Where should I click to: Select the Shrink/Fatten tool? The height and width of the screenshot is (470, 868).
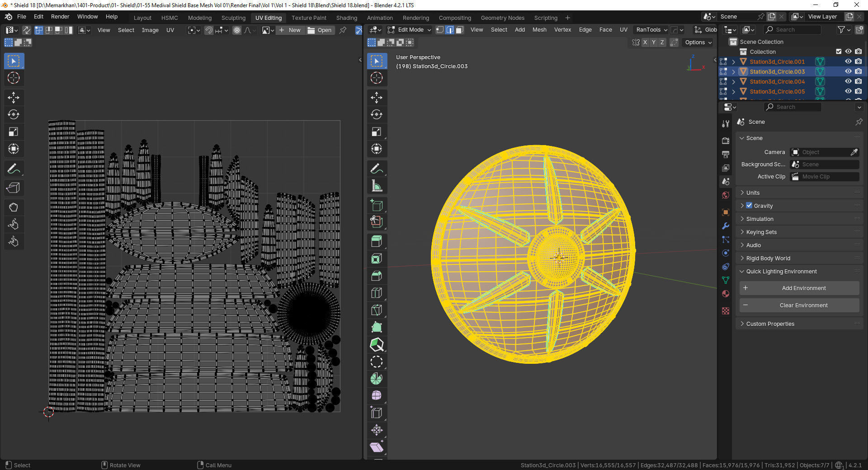pyautogui.click(x=377, y=430)
